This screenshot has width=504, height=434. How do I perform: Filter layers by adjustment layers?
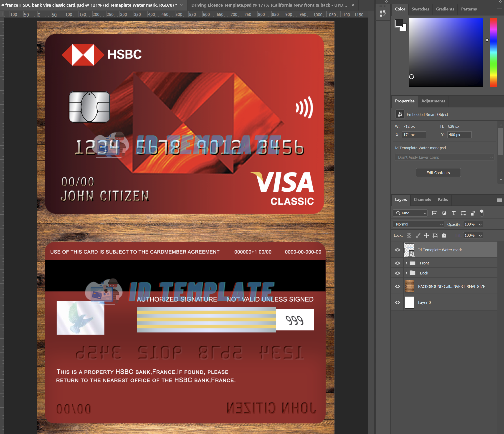click(444, 213)
